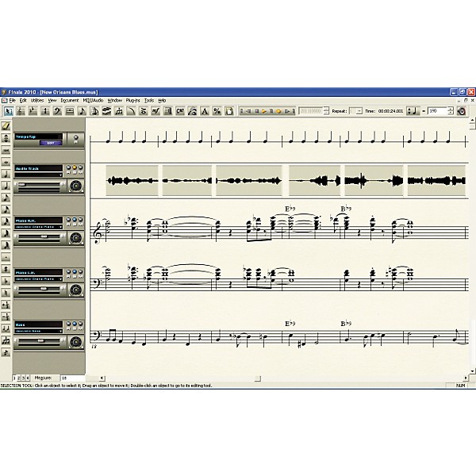
Task: Select the Repeat tool icon
Action: (168, 111)
